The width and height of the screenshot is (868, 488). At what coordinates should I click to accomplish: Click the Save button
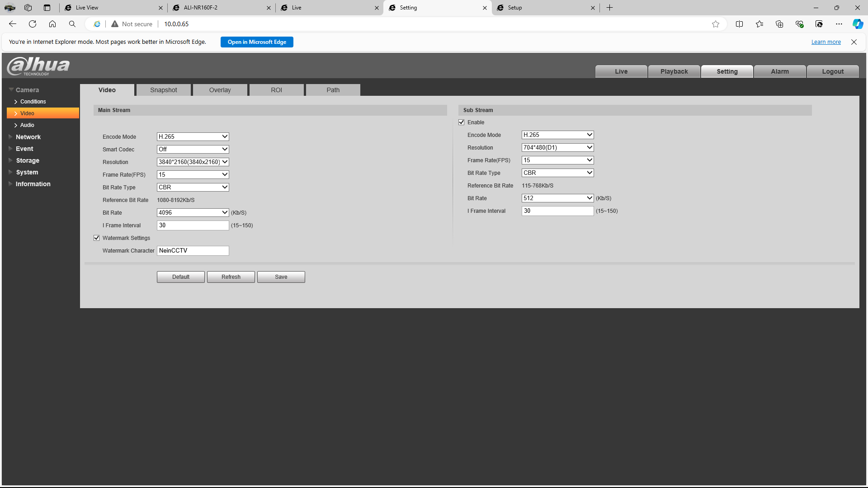click(x=281, y=277)
